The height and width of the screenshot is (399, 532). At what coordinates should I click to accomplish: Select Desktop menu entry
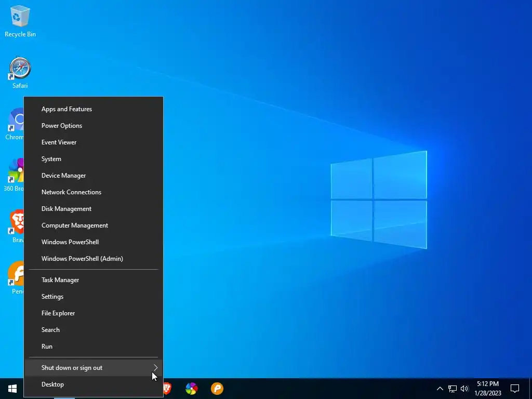[94, 384]
